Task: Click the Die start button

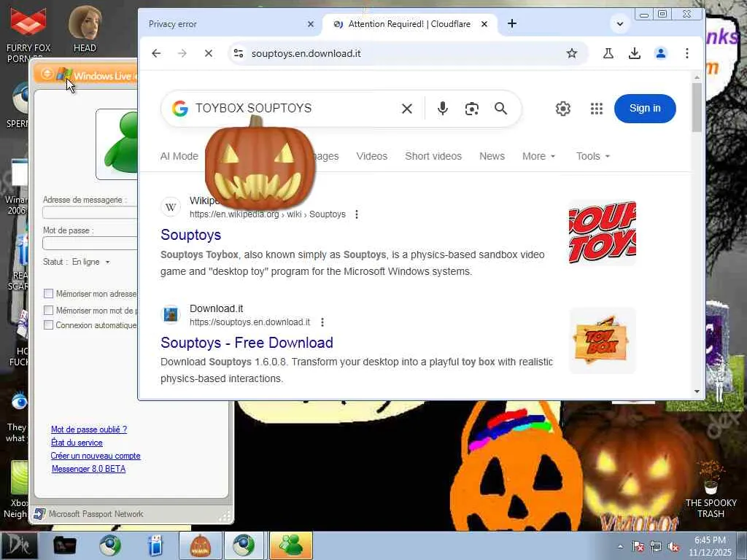Action: point(18,545)
